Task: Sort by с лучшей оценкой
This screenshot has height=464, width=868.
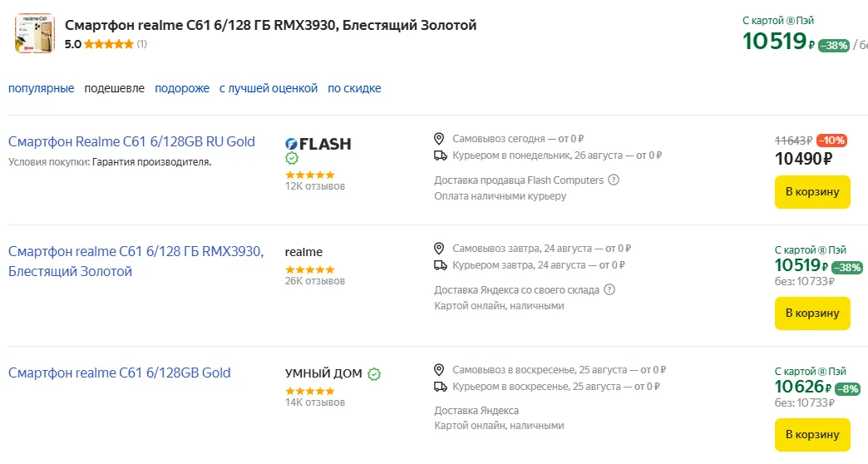Action: tap(269, 88)
